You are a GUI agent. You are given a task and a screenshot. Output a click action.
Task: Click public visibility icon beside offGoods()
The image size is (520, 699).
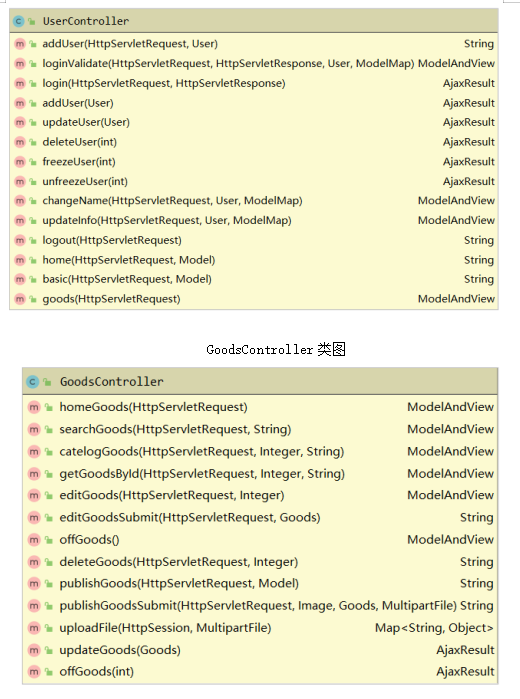(x=49, y=540)
